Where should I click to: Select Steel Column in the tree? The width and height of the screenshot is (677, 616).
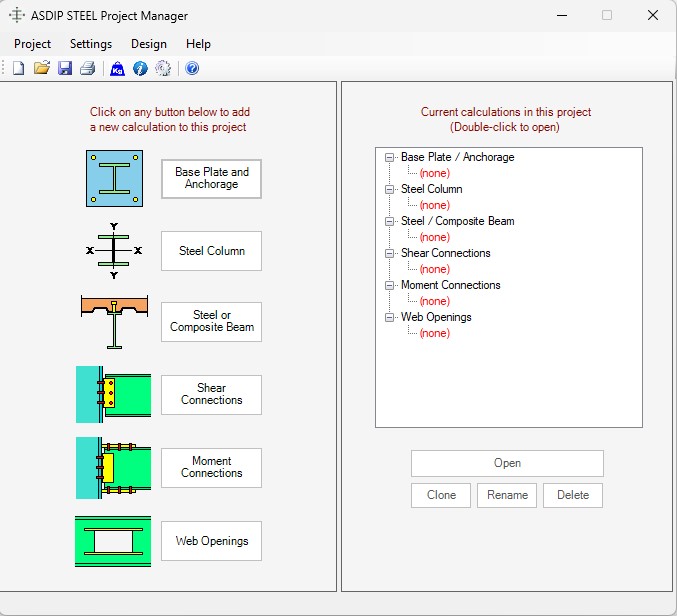(x=432, y=189)
